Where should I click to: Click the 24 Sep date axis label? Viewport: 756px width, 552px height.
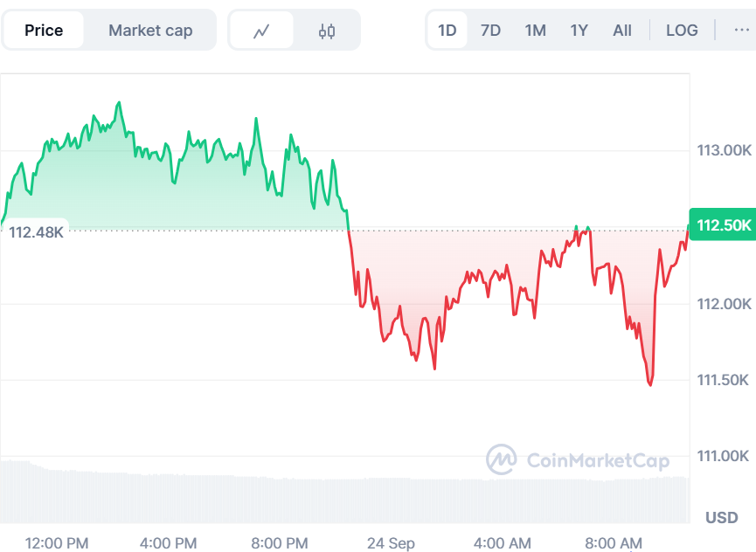point(391,543)
